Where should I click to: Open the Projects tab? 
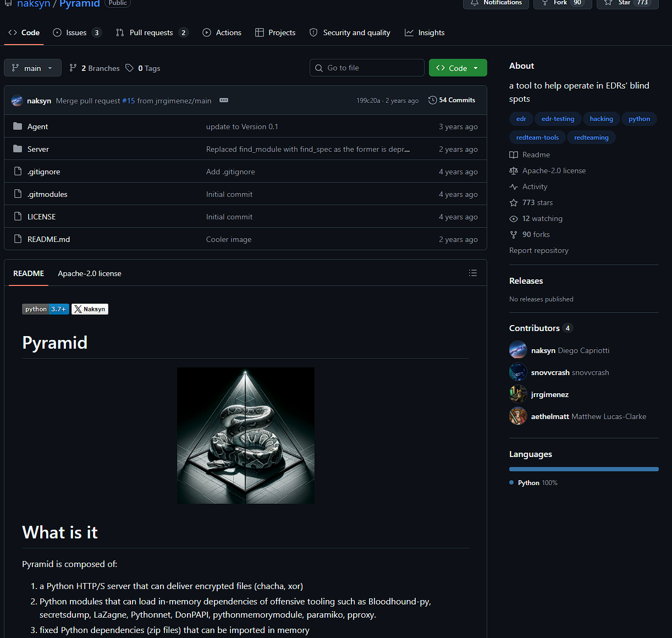pos(276,32)
